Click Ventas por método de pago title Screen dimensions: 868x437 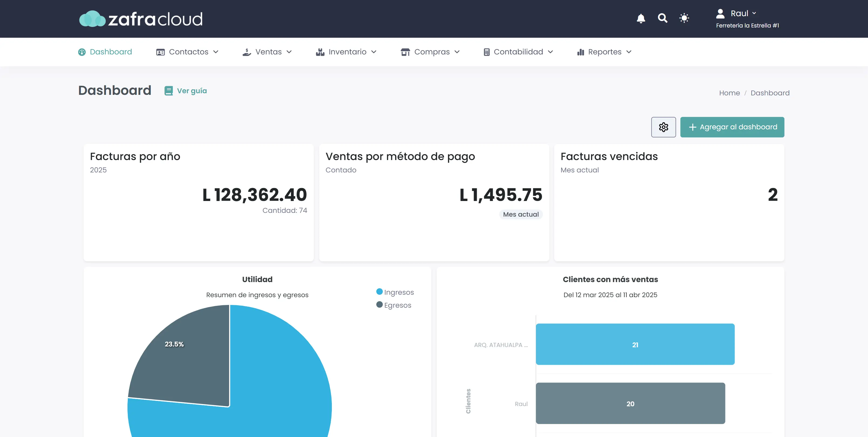click(400, 157)
